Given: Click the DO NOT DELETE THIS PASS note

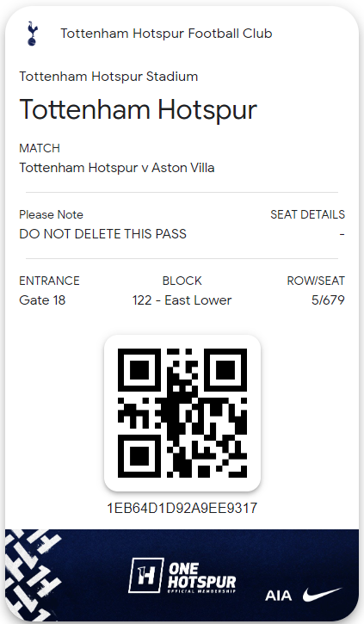Looking at the screenshot, I should 102,233.
